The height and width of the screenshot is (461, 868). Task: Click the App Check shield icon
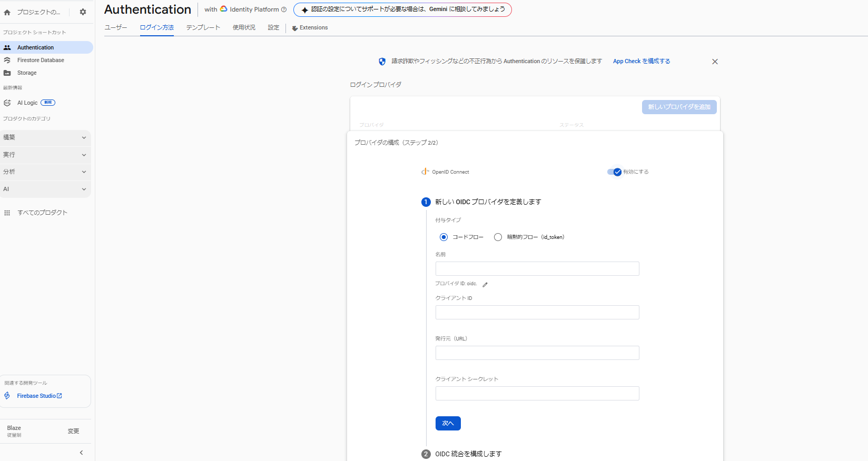382,62
